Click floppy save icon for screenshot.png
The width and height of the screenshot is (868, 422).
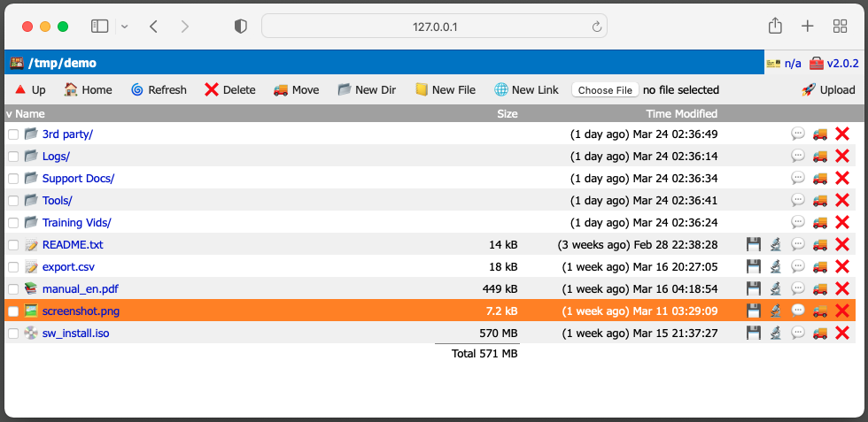754,311
